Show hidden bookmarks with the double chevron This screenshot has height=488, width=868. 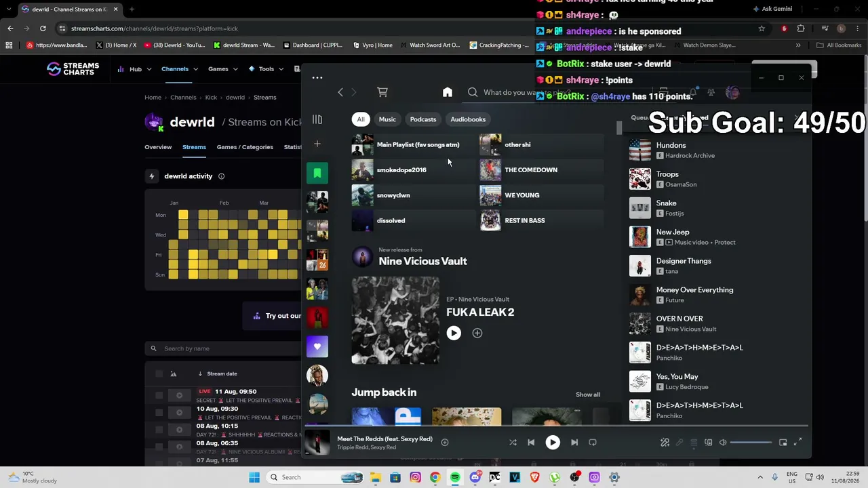[x=798, y=45]
